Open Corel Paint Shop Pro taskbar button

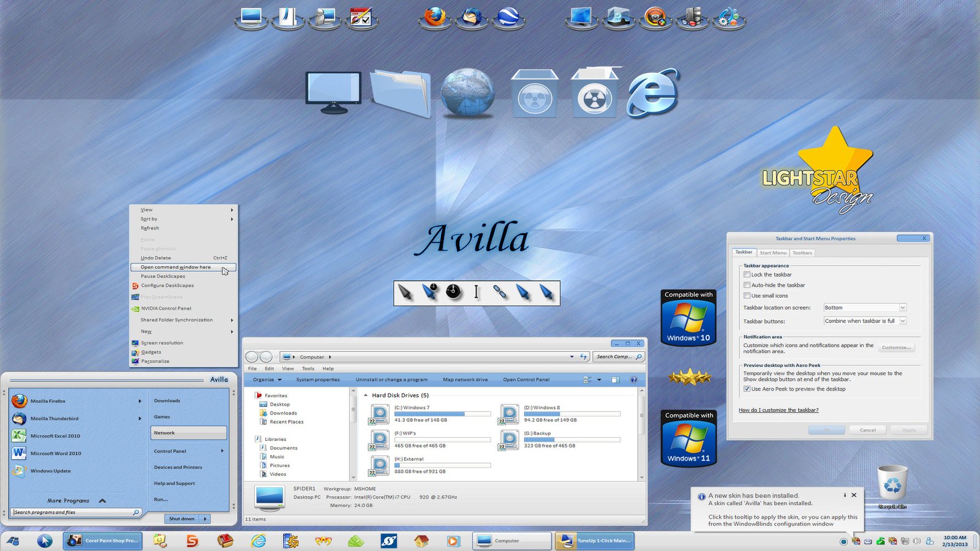tap(103, 541)
